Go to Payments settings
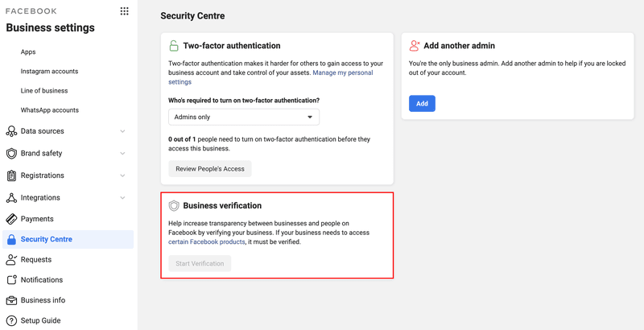This screenshot has width=644, height=330. [x=37, y=219]
